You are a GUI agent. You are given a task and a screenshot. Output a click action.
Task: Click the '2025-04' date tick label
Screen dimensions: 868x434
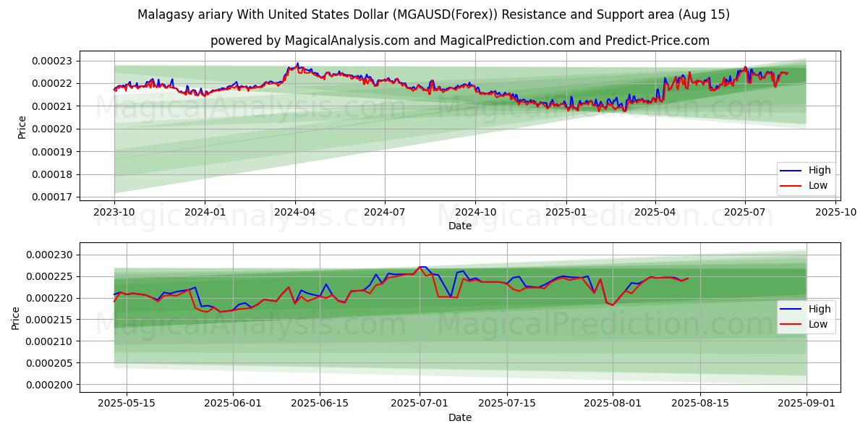click(655, 212)
